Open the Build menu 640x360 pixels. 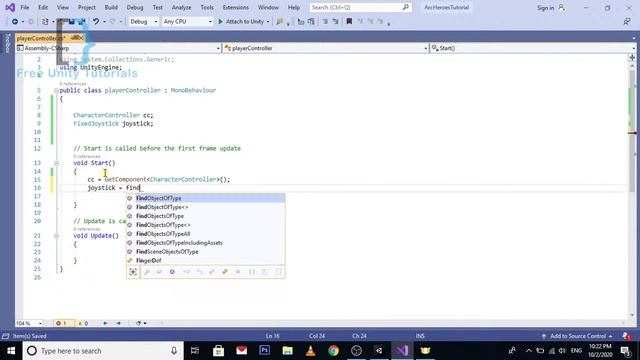111,7
